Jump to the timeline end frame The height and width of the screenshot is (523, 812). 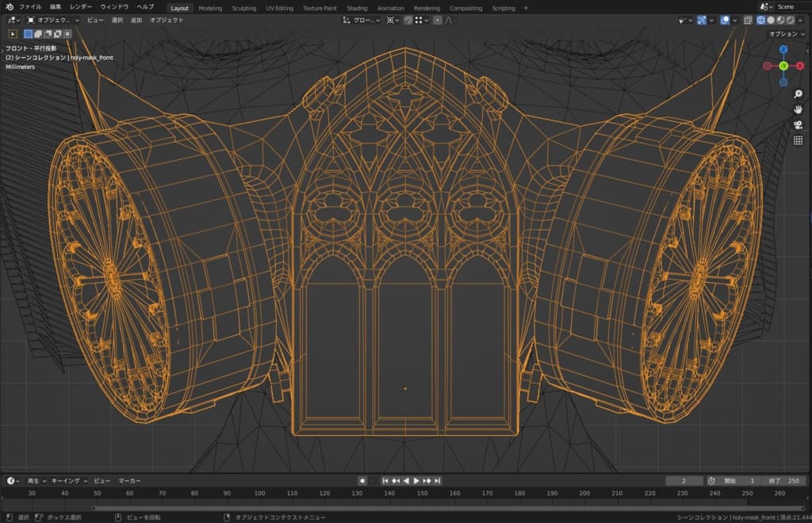437,481
